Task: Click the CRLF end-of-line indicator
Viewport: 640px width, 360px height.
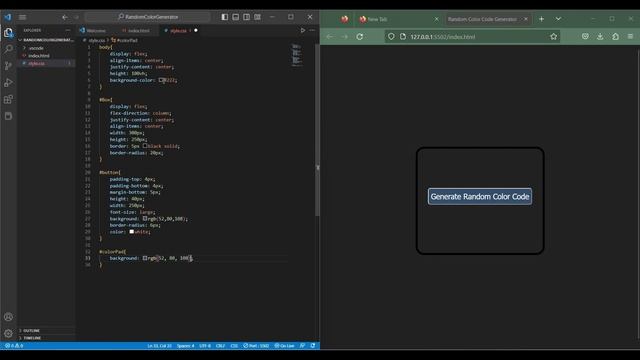Action: click(x=220, y=346)
